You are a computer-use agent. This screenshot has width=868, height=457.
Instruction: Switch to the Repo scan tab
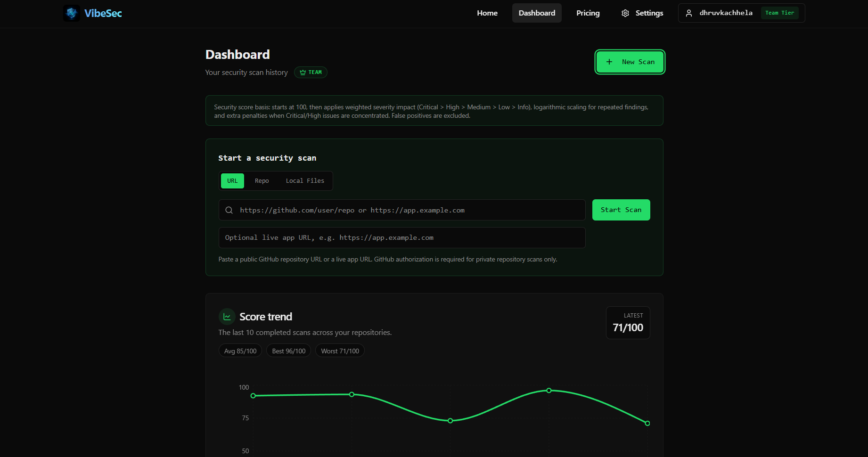tap(262, 181)
